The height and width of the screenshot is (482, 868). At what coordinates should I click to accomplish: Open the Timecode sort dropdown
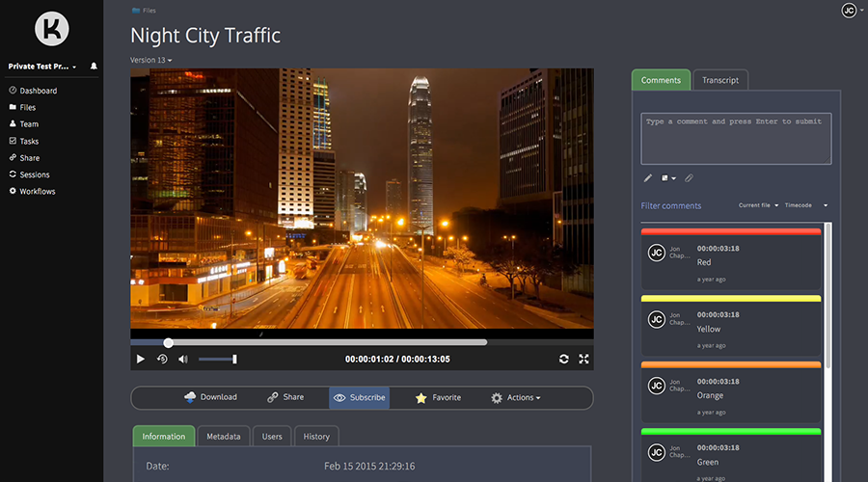(x=806, y=205)
